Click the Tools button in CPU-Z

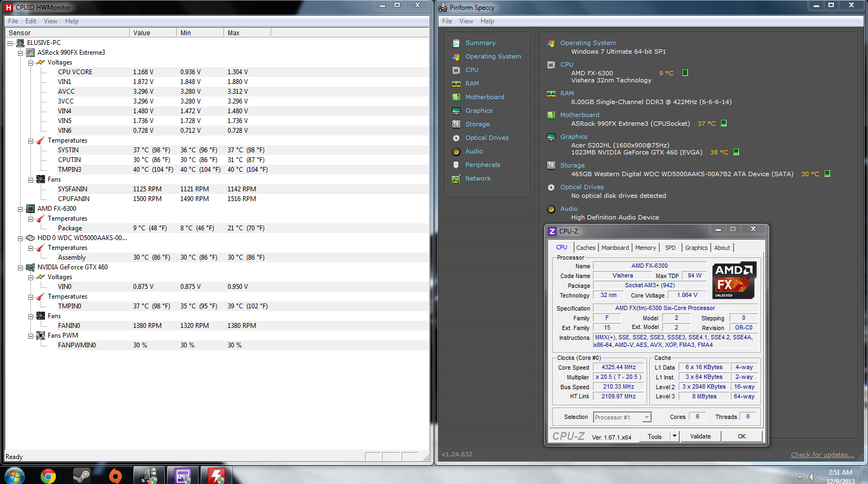pos(655,436)
